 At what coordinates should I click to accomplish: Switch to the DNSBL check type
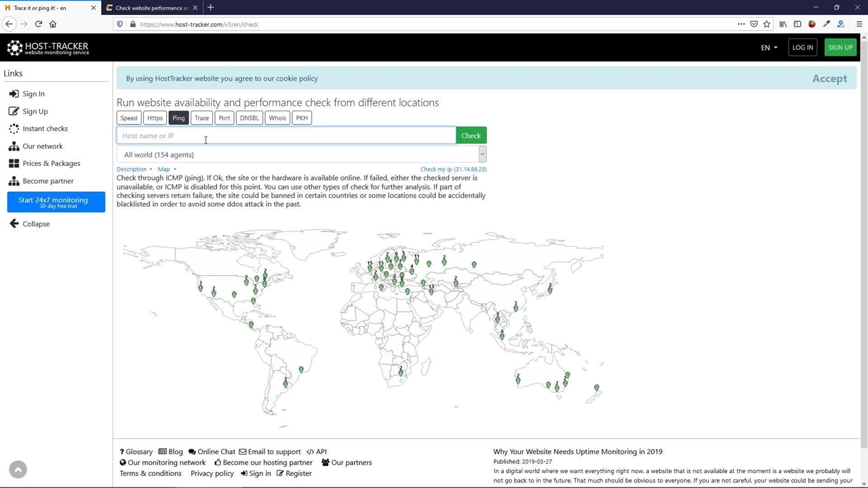249,118
